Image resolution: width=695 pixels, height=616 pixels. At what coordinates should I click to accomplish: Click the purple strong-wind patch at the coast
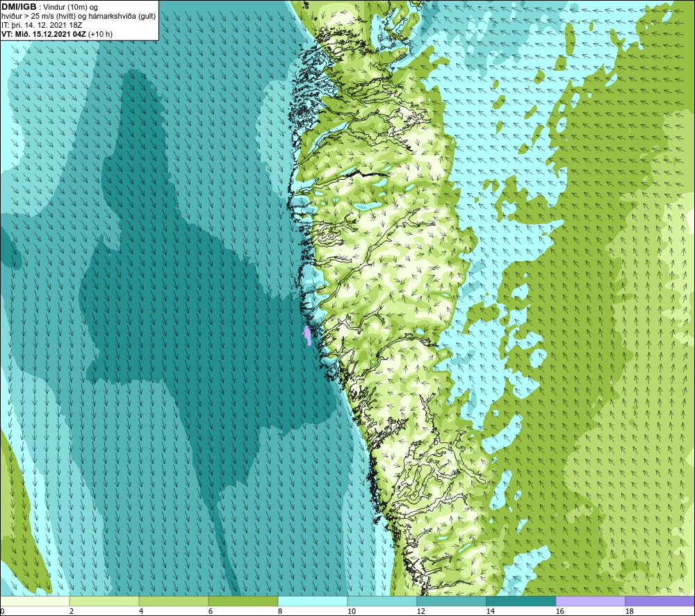click(x=306, y=335)
